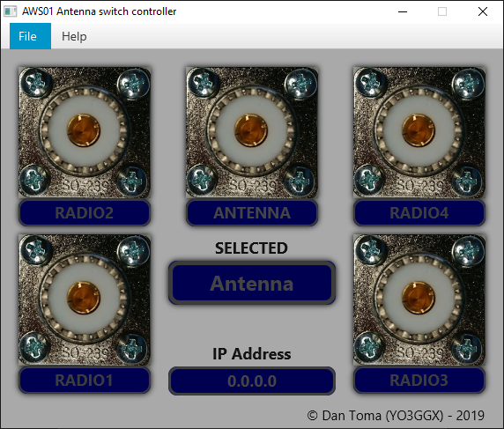Click the Dan Toma copyright text

pyautogui.click(x=396, y=416)
